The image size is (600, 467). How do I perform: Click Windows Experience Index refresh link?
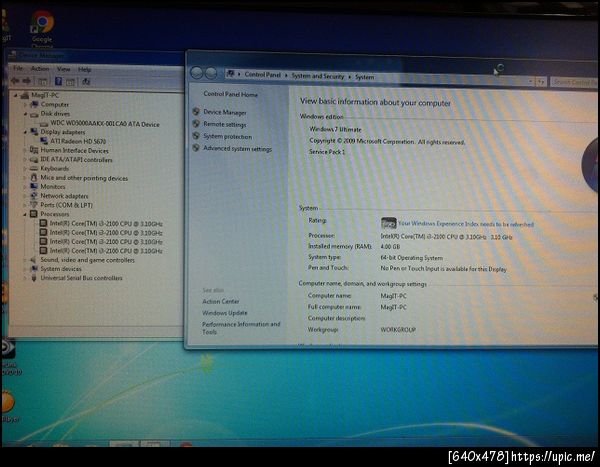(x=466, y=224)
